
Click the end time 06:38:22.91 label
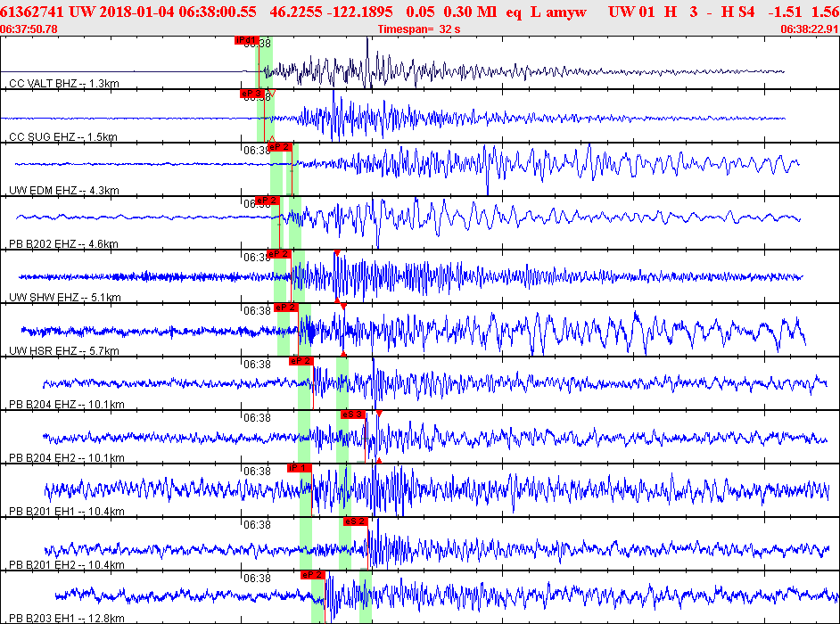(809, 29)
